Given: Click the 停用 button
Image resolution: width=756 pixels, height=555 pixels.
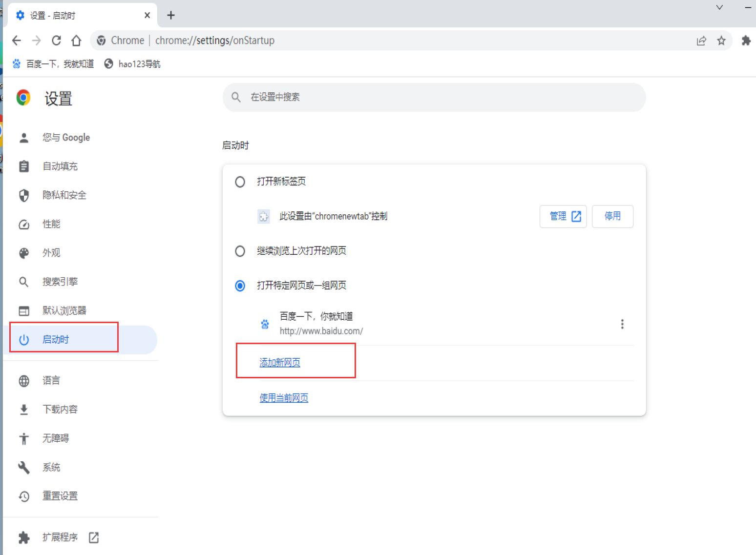Looking at the screenshot, I should pos(612,216).
